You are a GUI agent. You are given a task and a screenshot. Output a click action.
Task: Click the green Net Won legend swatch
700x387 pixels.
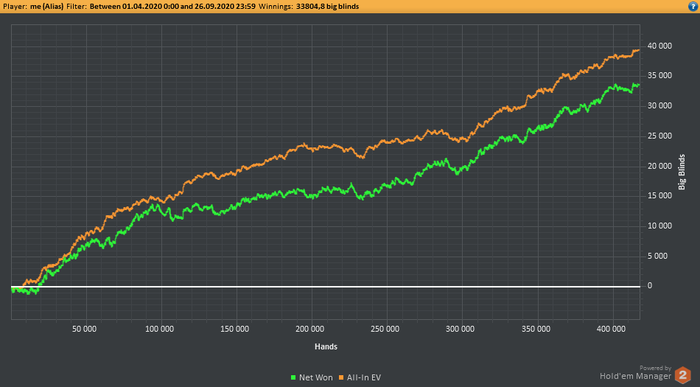pyautogui.click(x=293, y=378)
